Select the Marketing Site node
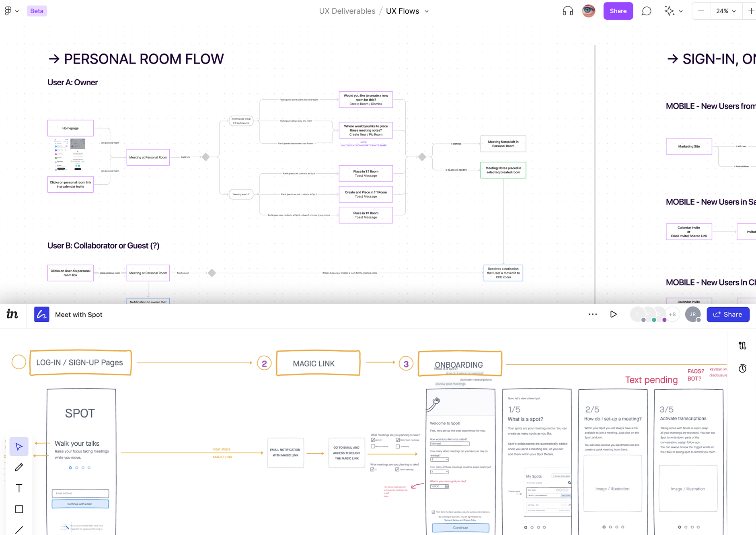The height and width of the screenshot is (535, 756). 689,146
